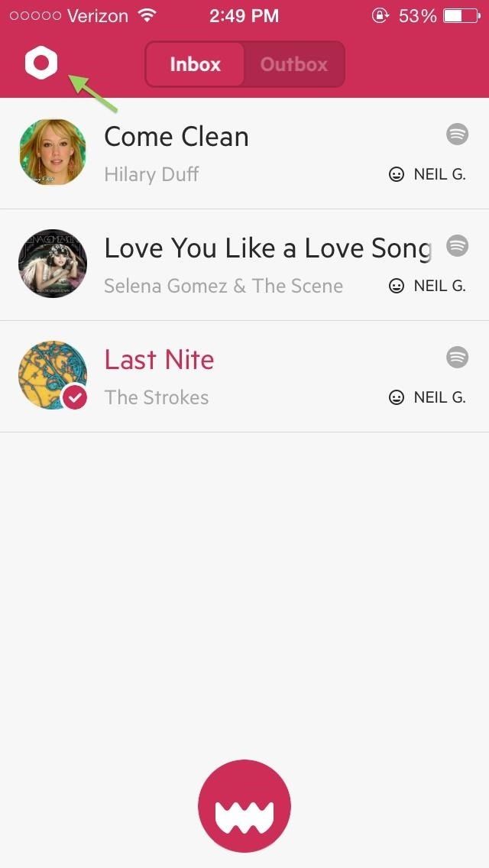Open Hilary Duff album artwork thumbnail
The height and width of the screenshot is (868, 489).
coord(52,152)
